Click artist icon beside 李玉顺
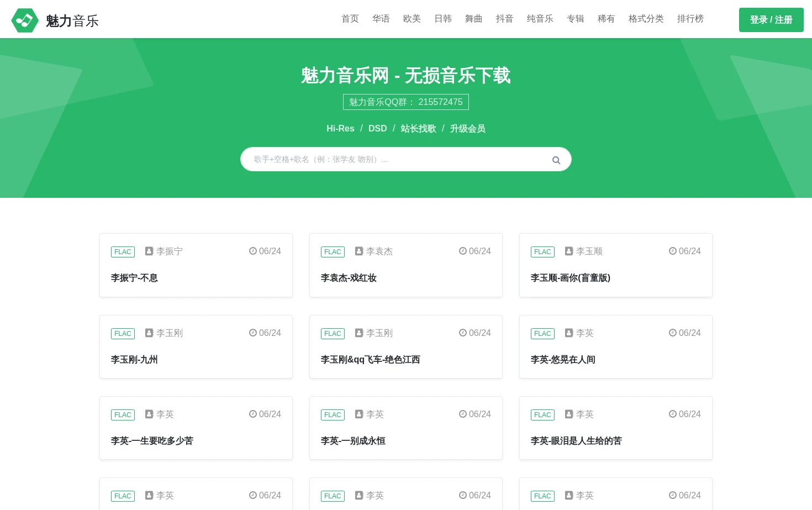This screenshot has width=812, height=510. coord(569,251)
